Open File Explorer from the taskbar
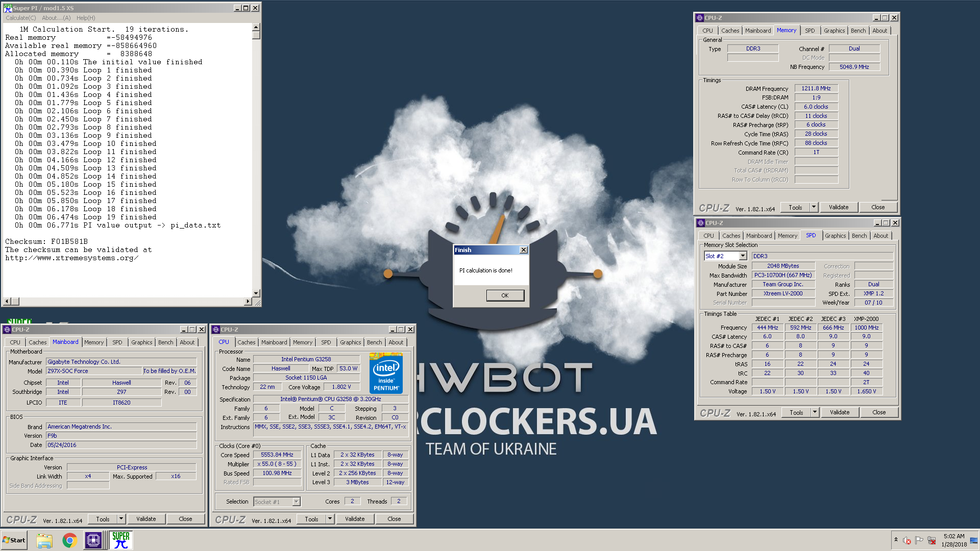This screenshot has width=980, height=551. coord(44,540)
